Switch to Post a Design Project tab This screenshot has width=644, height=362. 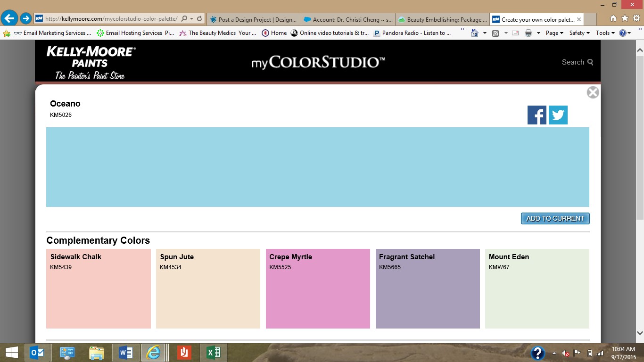click(253, 20)
